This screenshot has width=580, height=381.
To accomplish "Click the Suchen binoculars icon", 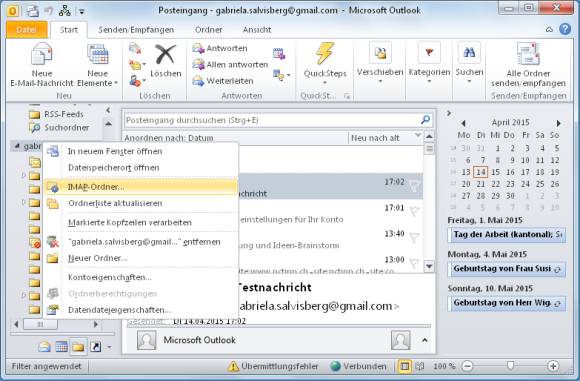I will pyautogui.click(x=469, y=53).
